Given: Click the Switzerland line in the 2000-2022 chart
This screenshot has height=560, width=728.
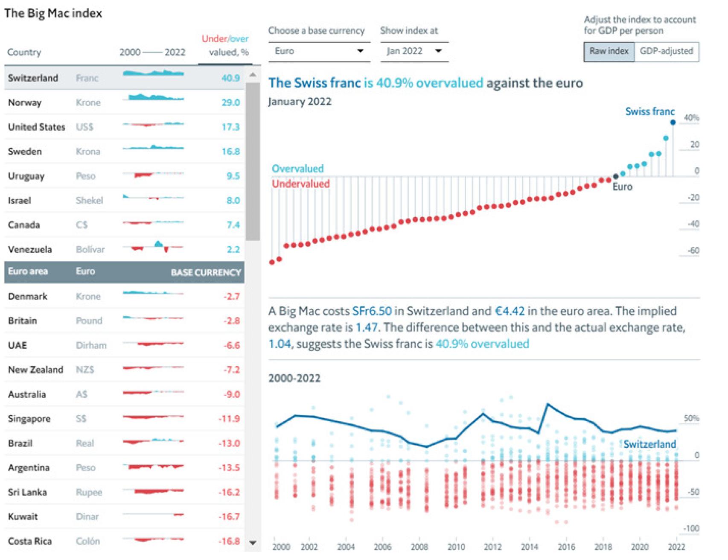Looking at the screenshot, I should [x=547, y=404].
